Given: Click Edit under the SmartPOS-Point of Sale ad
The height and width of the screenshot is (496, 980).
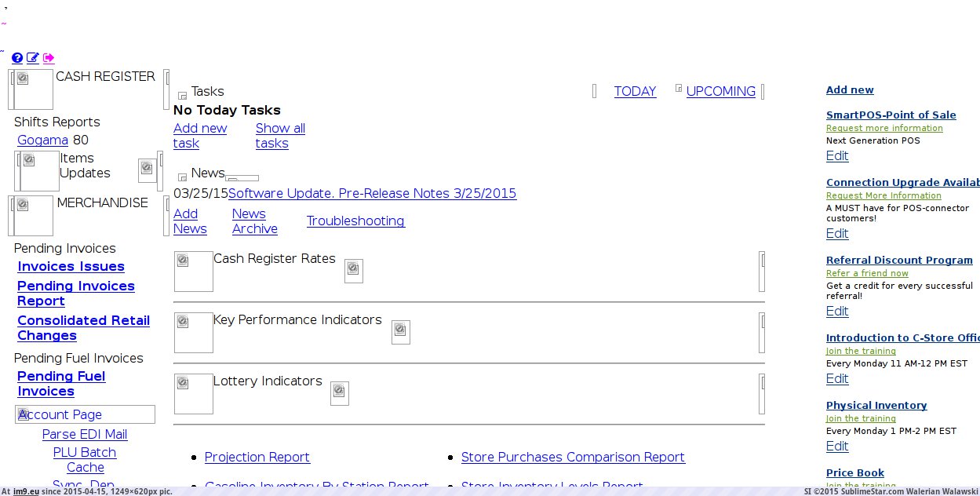Looking at the screenshot, I should click(837, 156).
